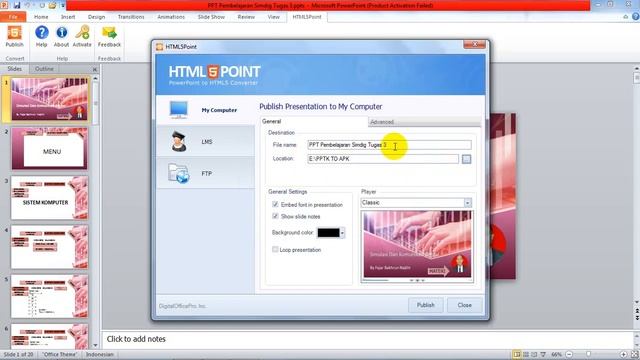Open the Player Classic dropdown
Screen dimensions: 640x360
[467, 202]
